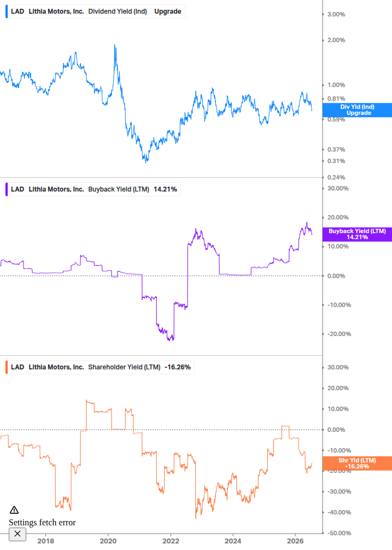Click the orange Shr Yld -16.26% axis tag
392x550 pixels.
pos(357,464)
